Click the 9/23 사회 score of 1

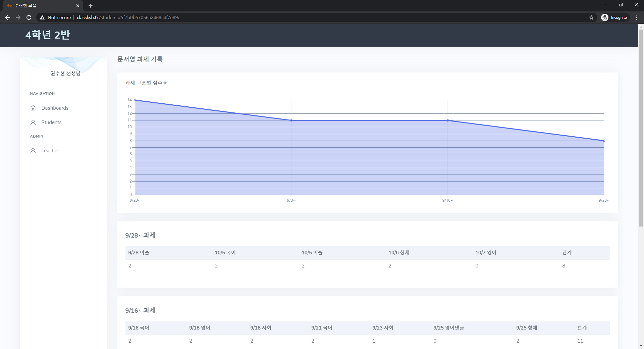[x=374, y=341]
